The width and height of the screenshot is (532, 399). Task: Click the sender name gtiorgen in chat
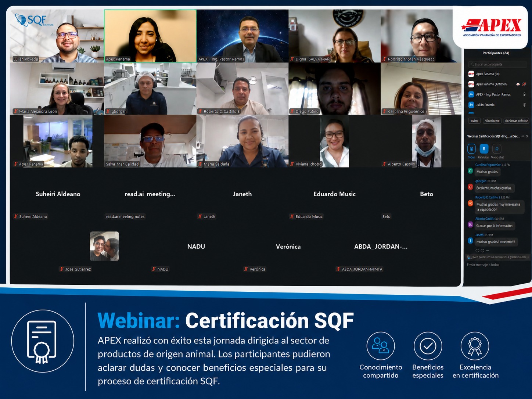click(481, 181)
